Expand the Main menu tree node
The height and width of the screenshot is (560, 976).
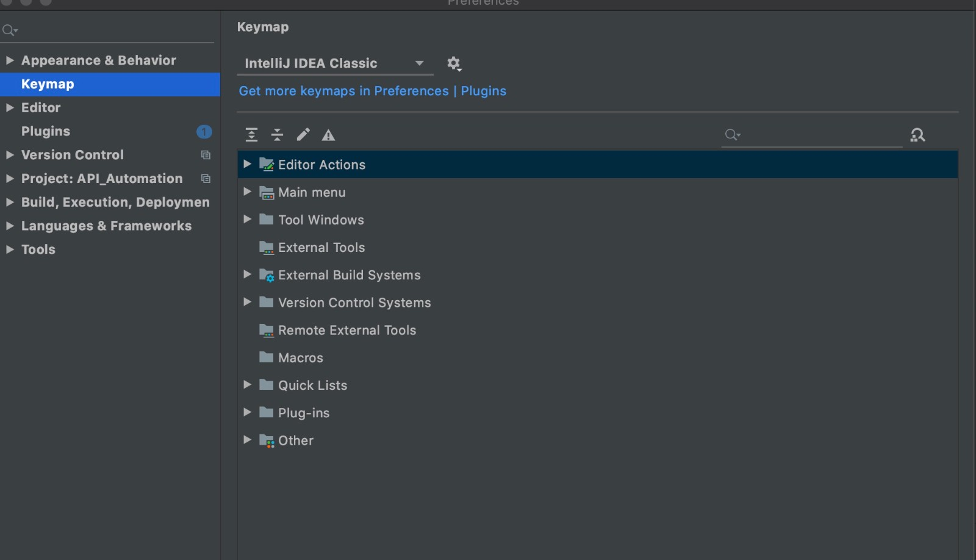[247, 192]
